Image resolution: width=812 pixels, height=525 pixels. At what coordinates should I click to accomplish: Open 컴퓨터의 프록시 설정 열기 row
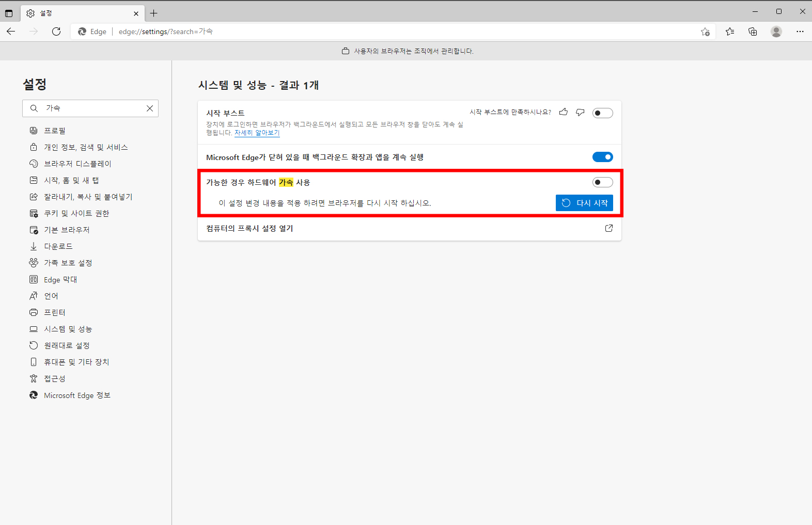point(410,228)
